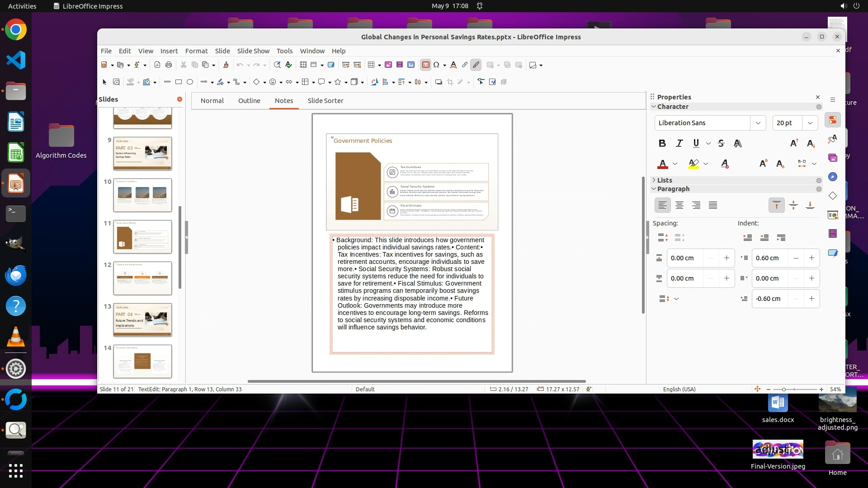Select slide 13 thumbnail
868x488 pixels.
tap(142, 319)
